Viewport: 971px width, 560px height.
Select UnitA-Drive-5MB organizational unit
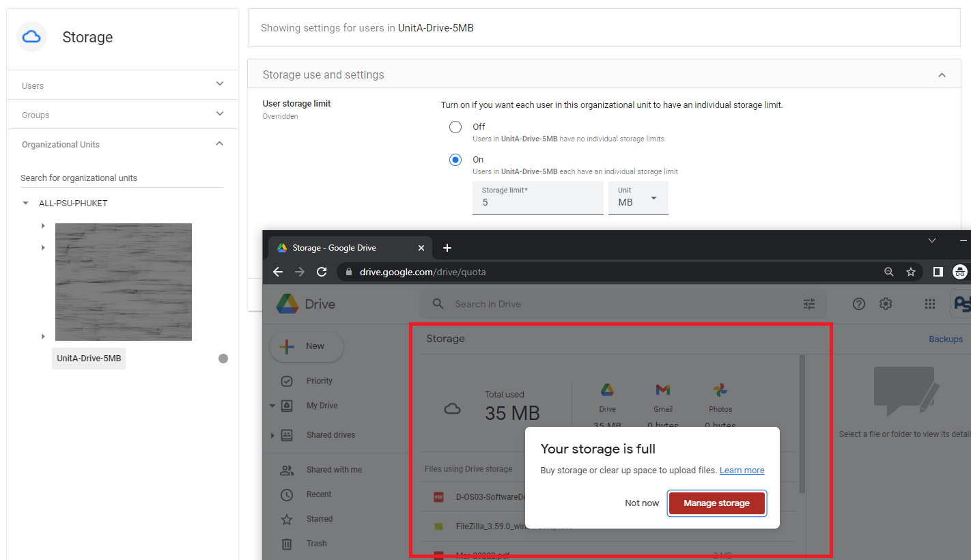point(89,359)
